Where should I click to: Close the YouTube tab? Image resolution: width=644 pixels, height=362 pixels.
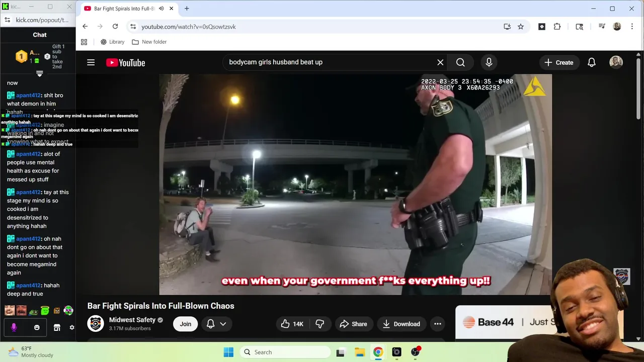point(172,9)
